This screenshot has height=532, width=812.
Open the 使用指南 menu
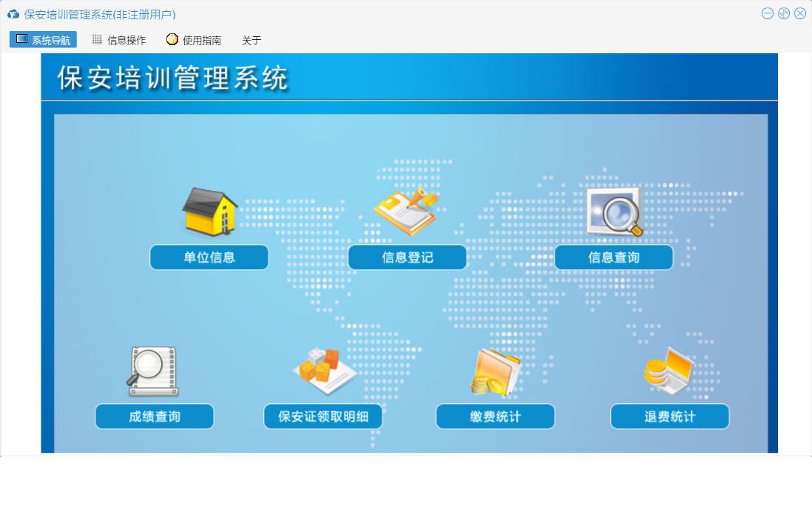(194, 40)
